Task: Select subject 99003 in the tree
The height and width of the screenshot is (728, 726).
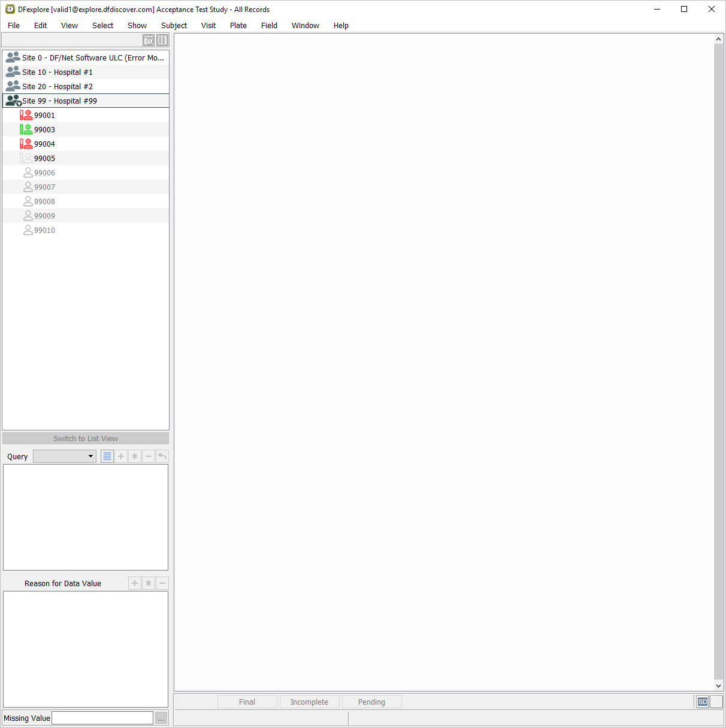Action: (44, 129)
